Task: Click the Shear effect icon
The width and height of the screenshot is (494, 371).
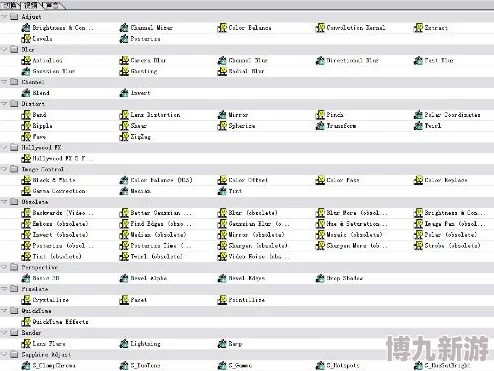Action: click(124, 126)
